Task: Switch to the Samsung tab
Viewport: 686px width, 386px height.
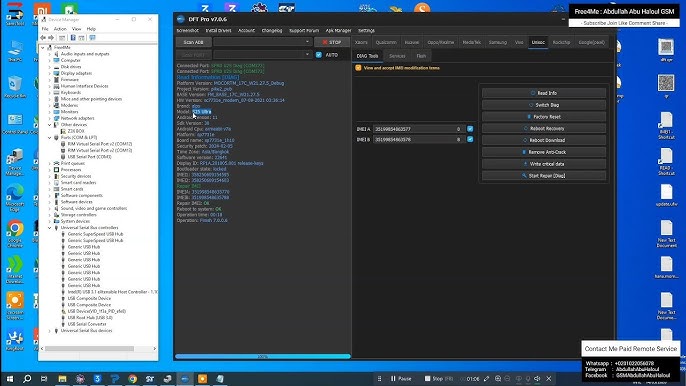Action: coord(497,42)
